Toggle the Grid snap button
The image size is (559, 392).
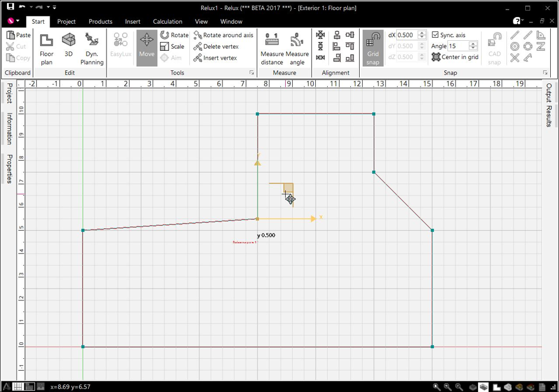tap(373, 48)
